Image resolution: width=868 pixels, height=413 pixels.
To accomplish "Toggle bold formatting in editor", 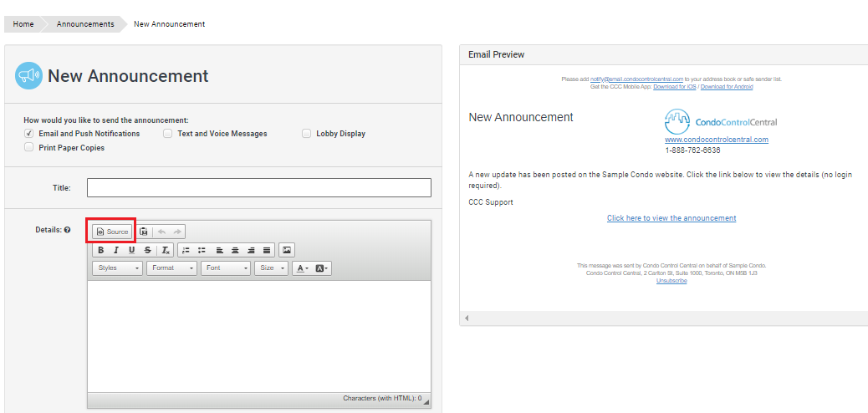I will pyautogui.click(x=101, y=250).
